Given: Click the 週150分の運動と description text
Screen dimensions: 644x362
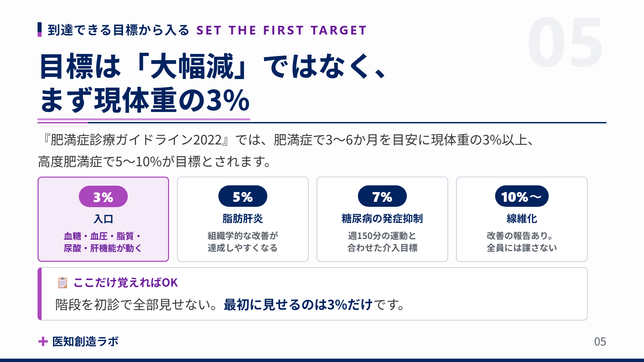Looking at the screenshot, I should coord(382,236).
